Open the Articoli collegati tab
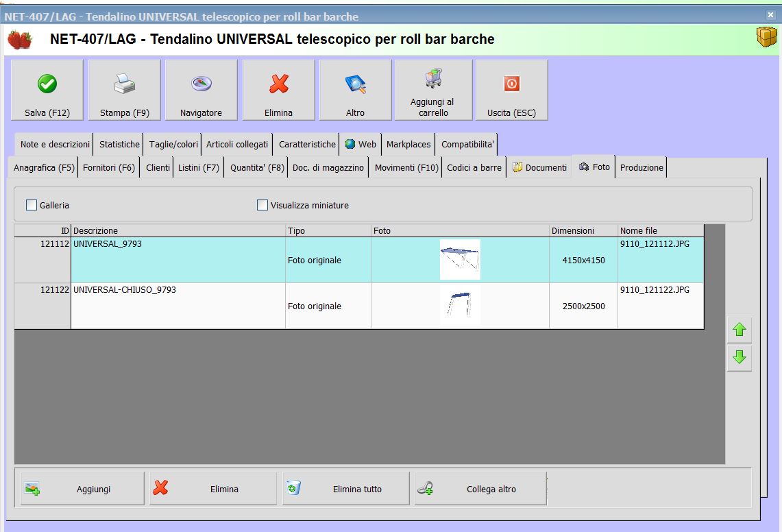Image resolution: width=782 pixels, height=532 pixels. (x=237, y=144)
